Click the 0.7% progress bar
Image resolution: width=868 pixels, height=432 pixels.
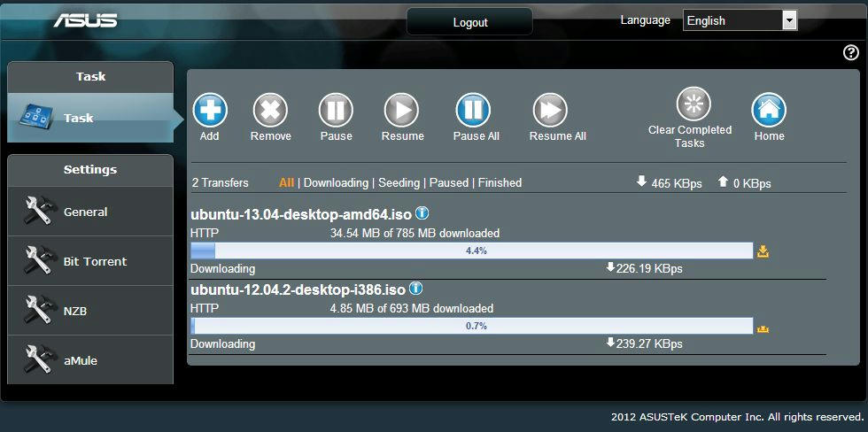tap(471, 326)
